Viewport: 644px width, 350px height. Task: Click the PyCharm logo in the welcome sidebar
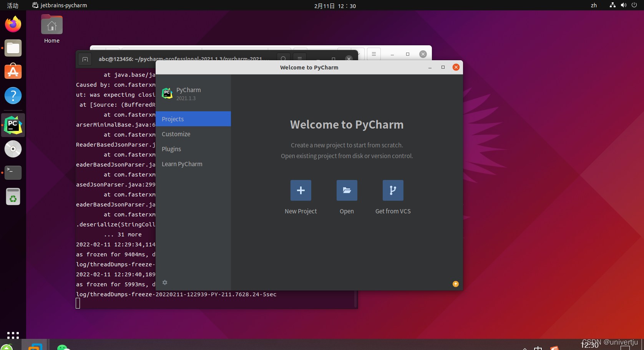(167, 93)
